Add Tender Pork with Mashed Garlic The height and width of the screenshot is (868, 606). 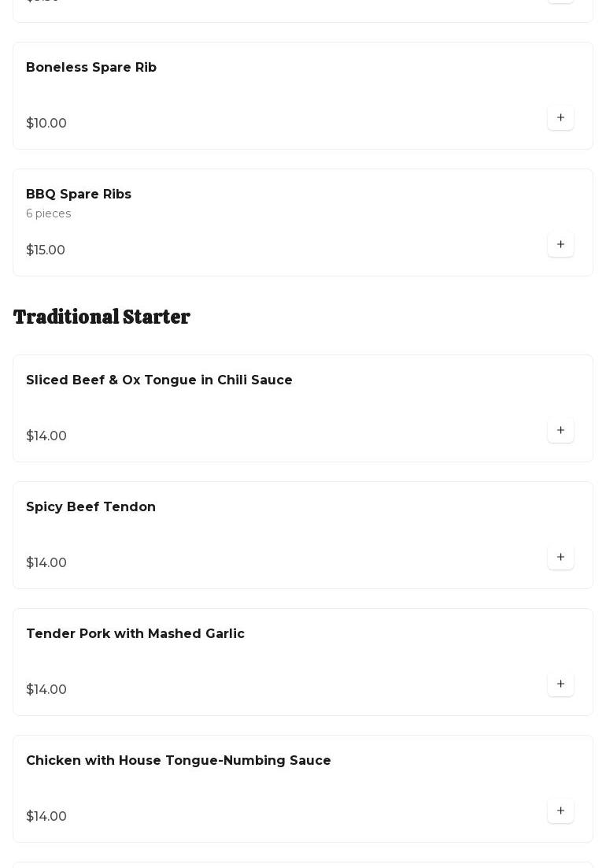[560, 684]
